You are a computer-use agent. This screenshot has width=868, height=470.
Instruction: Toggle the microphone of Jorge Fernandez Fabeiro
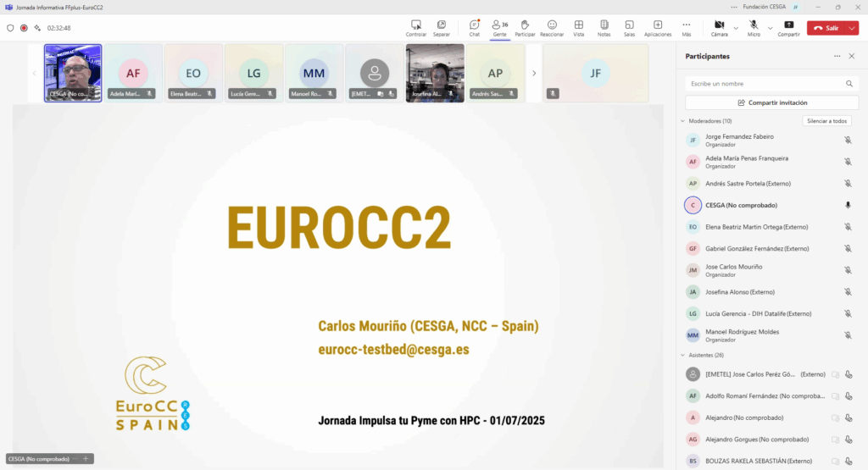848,140
